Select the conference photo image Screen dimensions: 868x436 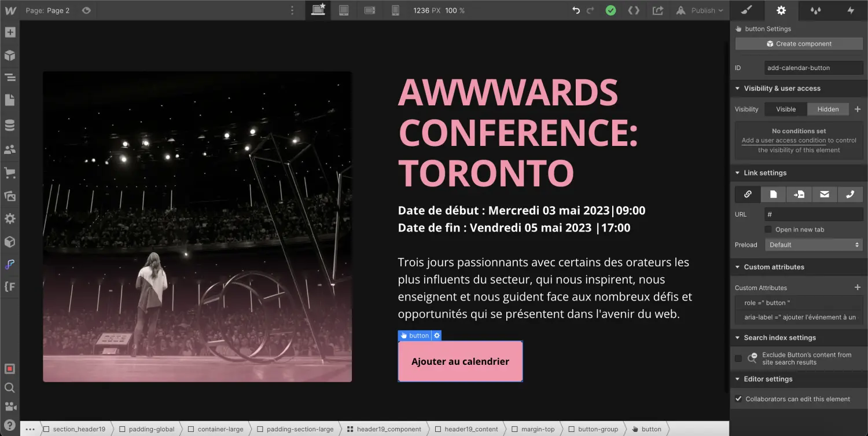click(x=197, y=226)
